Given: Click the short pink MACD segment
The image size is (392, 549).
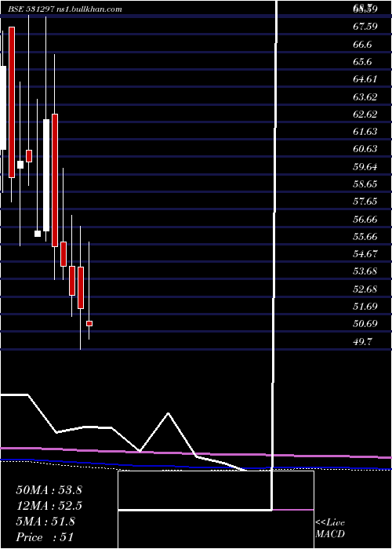Looking at the screenshot, I should (x=293, y=510).
